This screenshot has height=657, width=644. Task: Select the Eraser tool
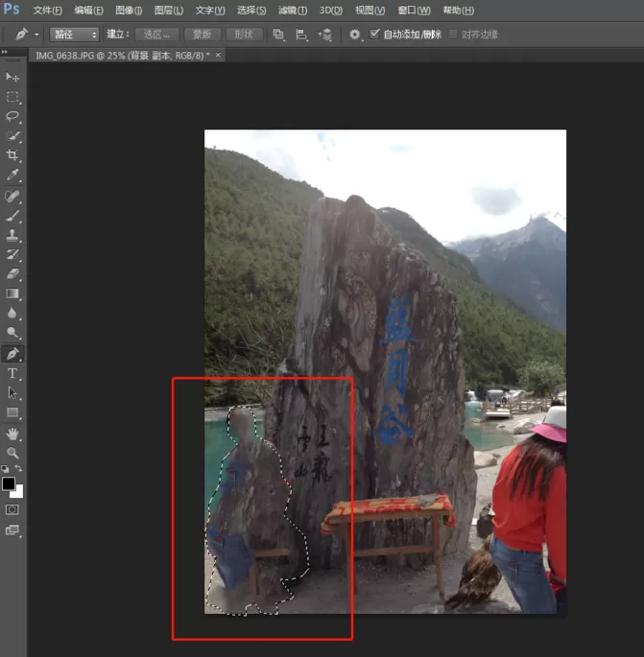click(12, 273)
